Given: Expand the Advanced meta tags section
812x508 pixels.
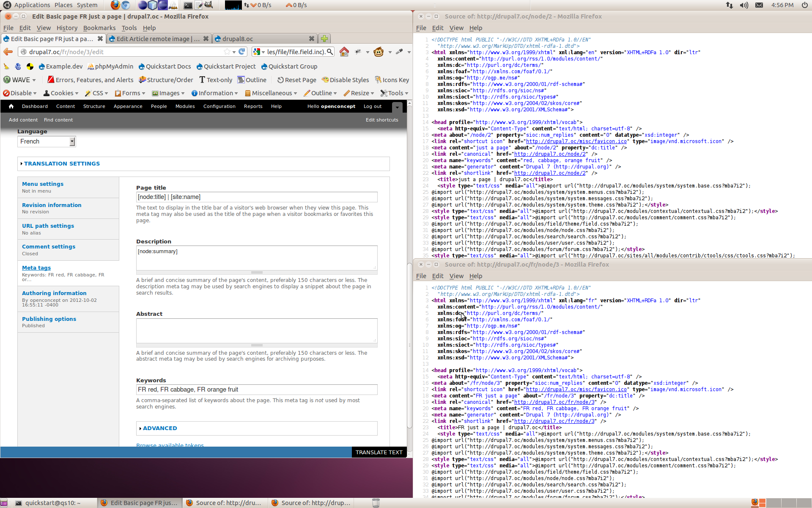Looking at the screenshot, I should pos(160,428).
